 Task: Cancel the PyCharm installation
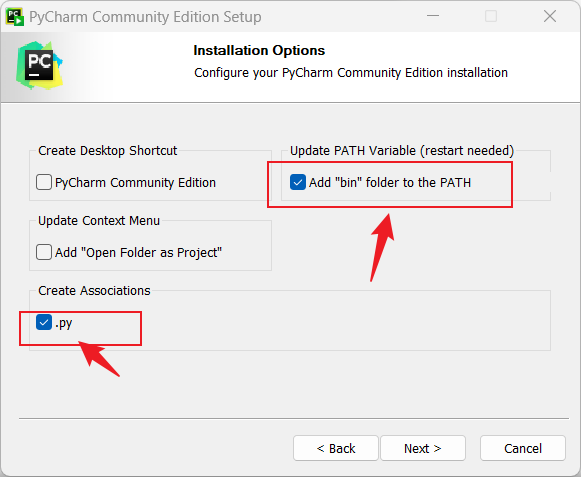click(x=523, y=448)
